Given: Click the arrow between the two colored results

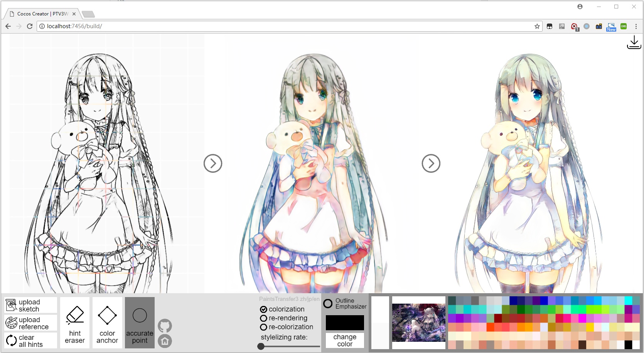Looking at the screenshot, I should pos(431,164).
